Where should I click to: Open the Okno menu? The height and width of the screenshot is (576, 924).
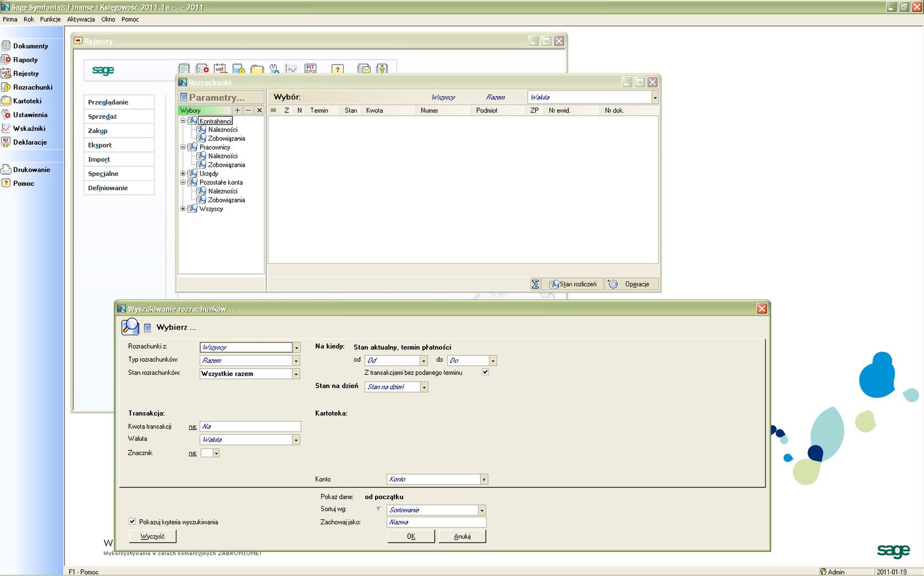click(108, 19)
